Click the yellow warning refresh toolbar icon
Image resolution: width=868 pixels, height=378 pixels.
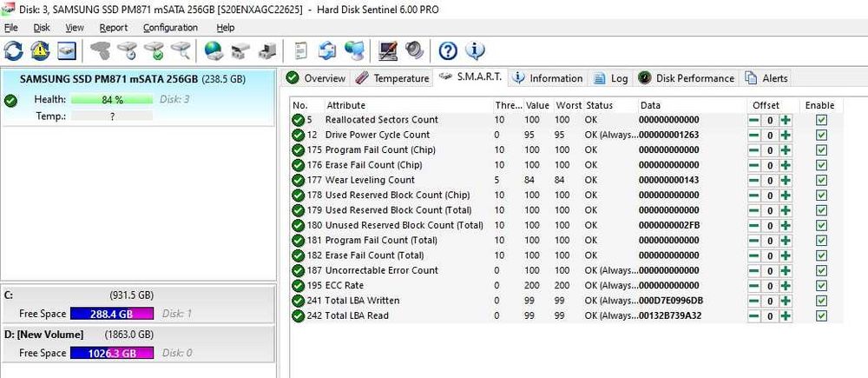pyautogui.click(x=41, y=51)
